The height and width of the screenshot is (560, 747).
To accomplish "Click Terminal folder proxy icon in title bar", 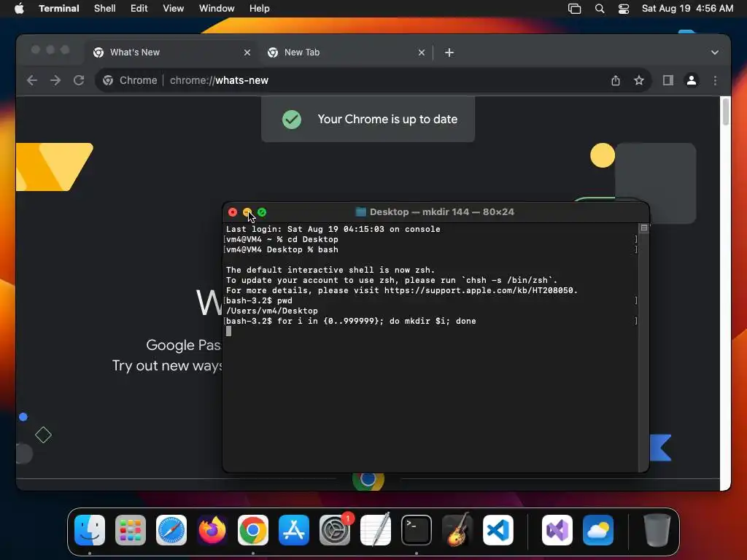I will pyautogui.click(x=360, y=212).
